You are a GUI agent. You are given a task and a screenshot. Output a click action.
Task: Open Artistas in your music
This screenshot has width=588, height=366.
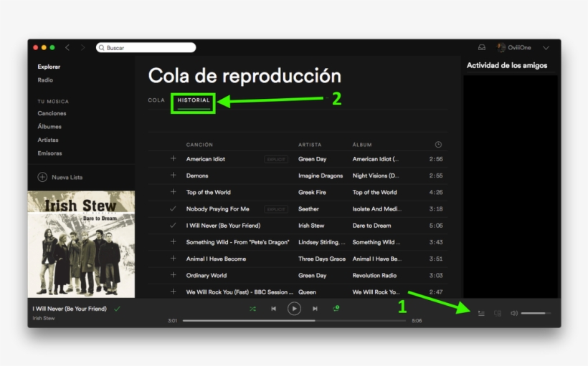click(48, 140)
